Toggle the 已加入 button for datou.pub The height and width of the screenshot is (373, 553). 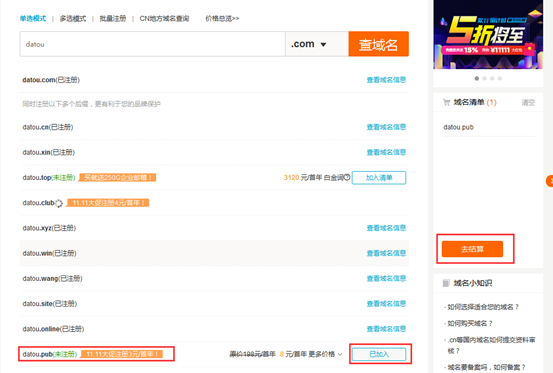point(379,354)
